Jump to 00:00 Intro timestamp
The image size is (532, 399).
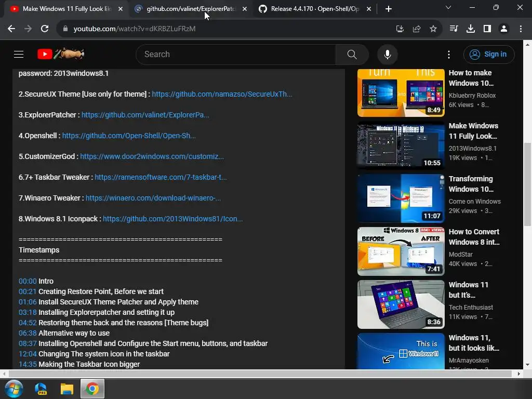pos(28,281)
